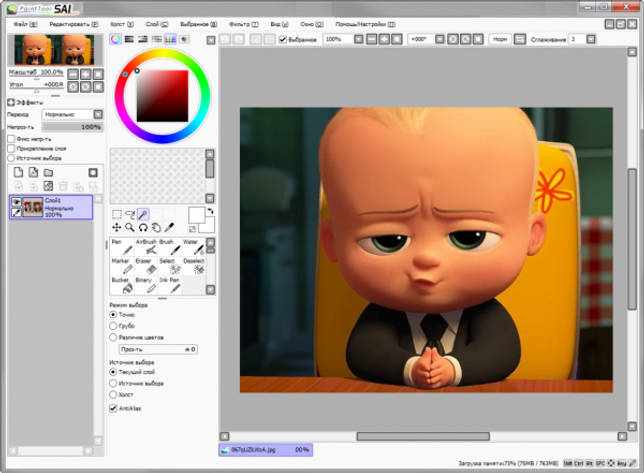Image resolution: width=644 pixels, height=473 pixels.
Task: Click the color saturation square in the wheel
Action: [162, 96]
